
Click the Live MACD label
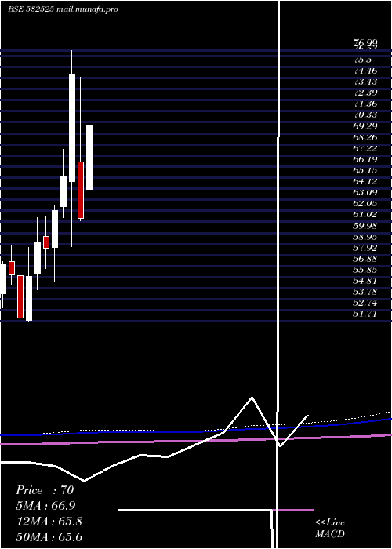(x=330, y=528)
